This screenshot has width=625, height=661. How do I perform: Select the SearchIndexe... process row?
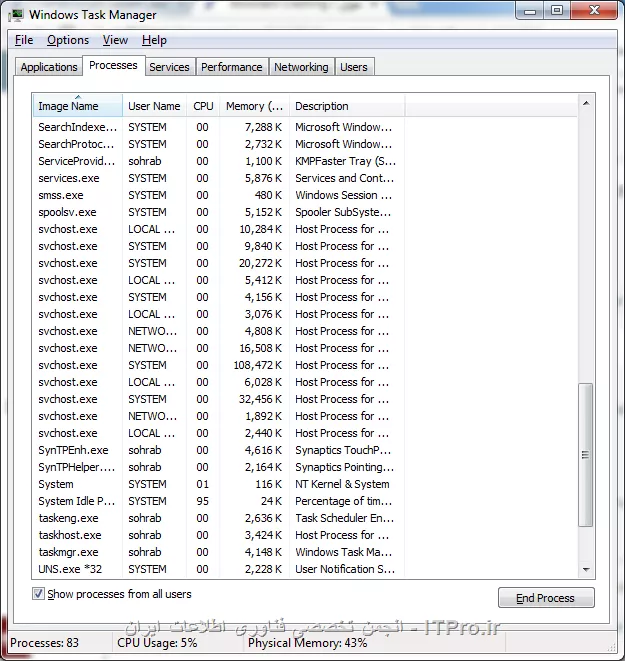pos(219,127)
